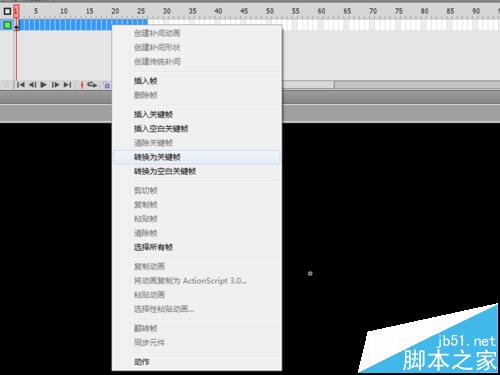Select 插入帧 menu entry
This screenshot has height=375, width=500.
[x=197, y=81]
